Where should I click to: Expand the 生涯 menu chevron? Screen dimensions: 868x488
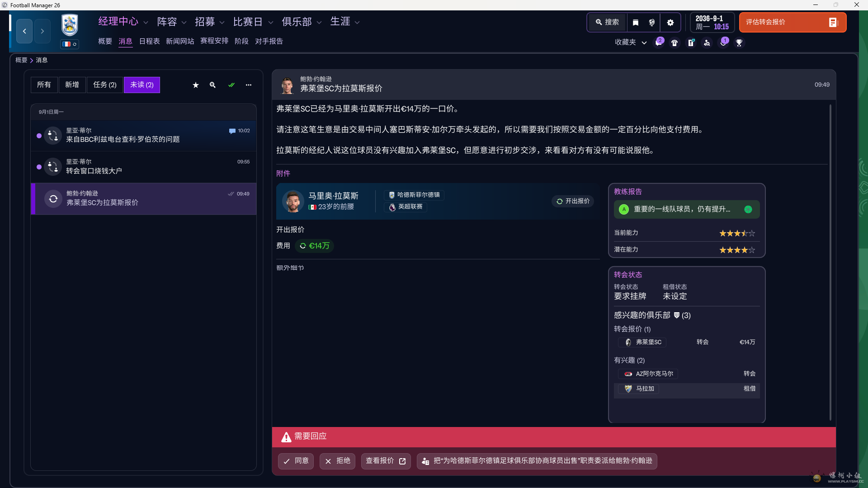click(357, 23)
